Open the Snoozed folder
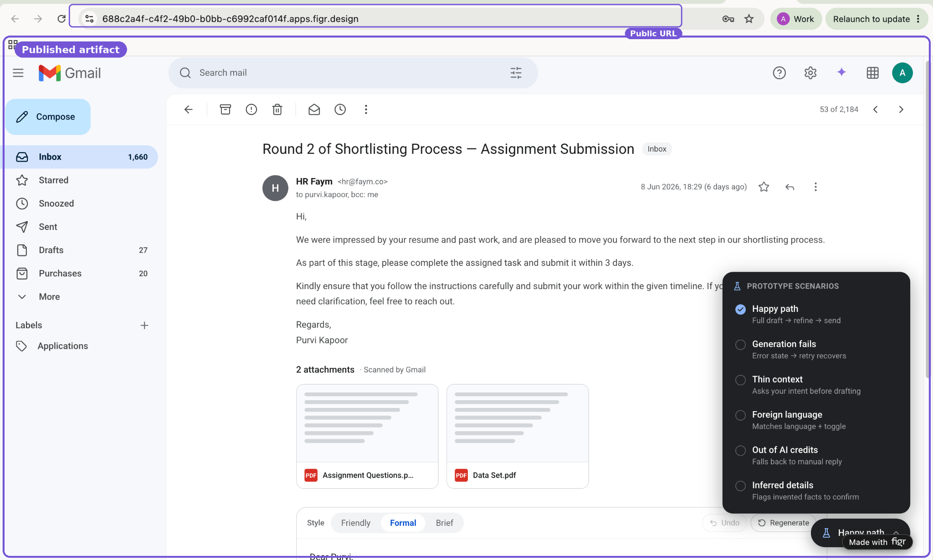This screenshot has height=560, width=933. coord(80,204)
